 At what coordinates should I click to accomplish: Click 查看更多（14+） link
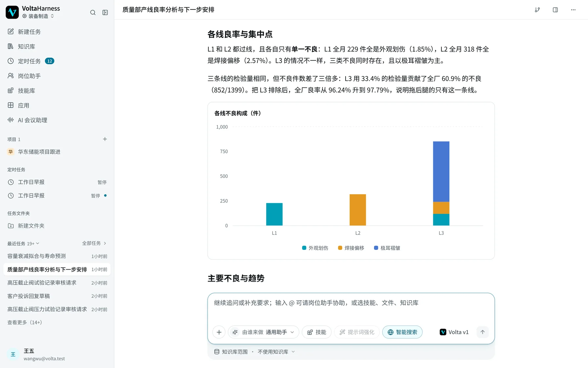pos(25,323)
